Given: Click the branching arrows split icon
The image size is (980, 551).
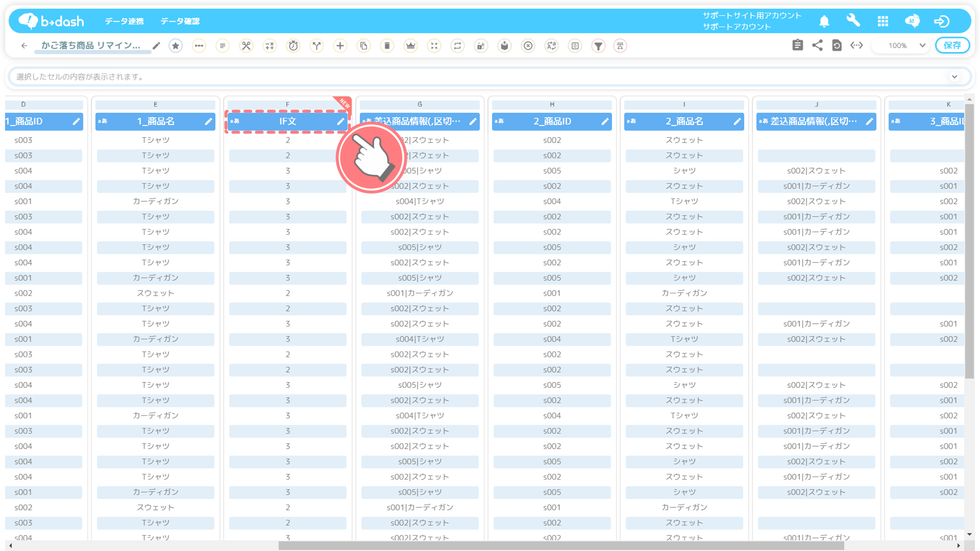Looking at the screenshot, I should pos(317,46).
